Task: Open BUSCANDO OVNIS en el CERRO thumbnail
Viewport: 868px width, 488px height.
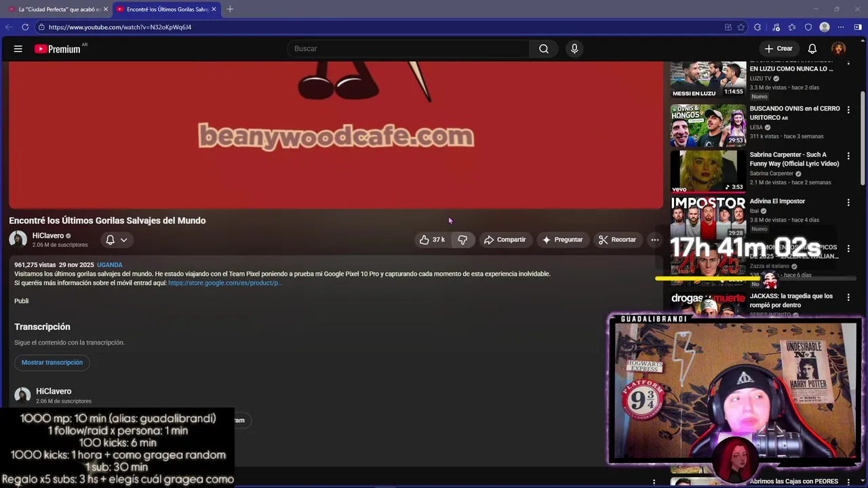Action: (708, 125)
